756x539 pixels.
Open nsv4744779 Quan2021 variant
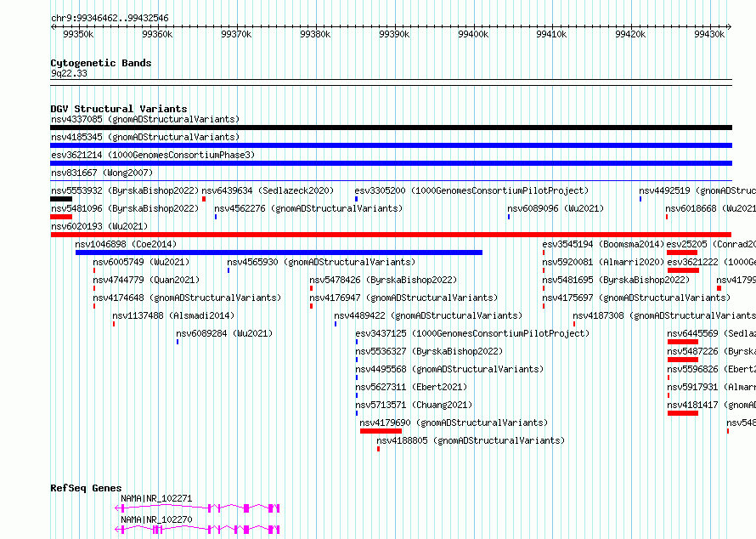pos(146,280)
